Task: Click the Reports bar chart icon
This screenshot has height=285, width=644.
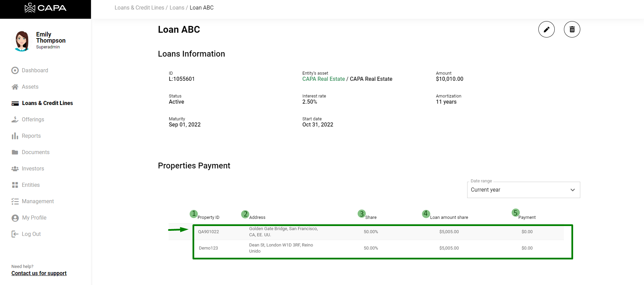Action: pyautogui.click(x=15, y=136)
